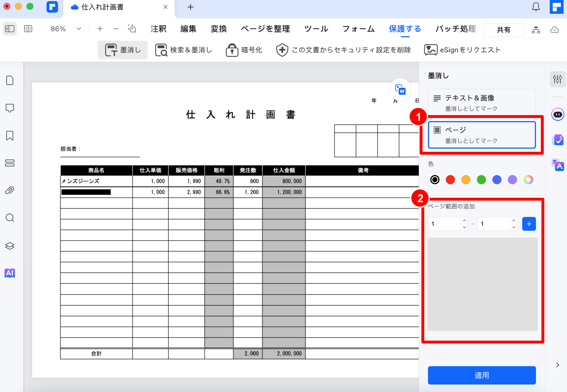Click the convert to Word floating icon

point(400,90)
